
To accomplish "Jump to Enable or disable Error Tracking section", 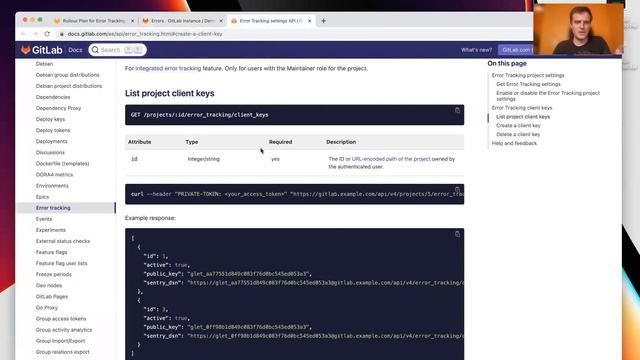I will pyautogui.click(x=548, y=96).
